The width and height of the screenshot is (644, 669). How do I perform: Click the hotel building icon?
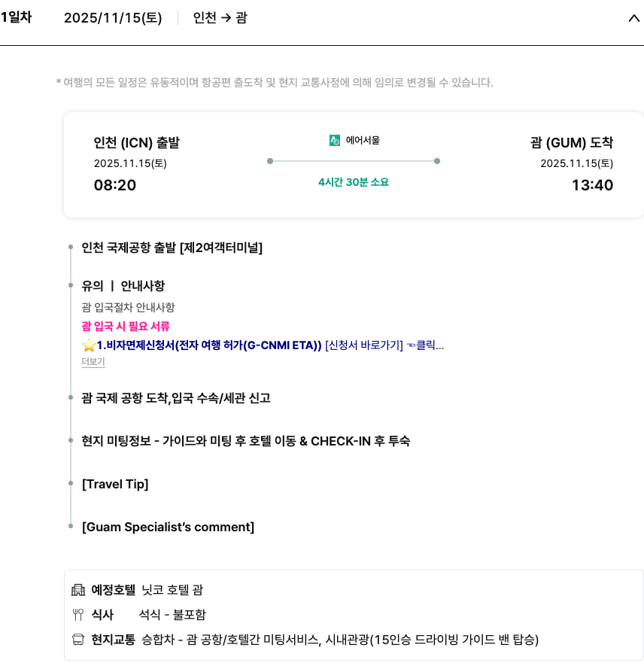click(x=78, y=590)
